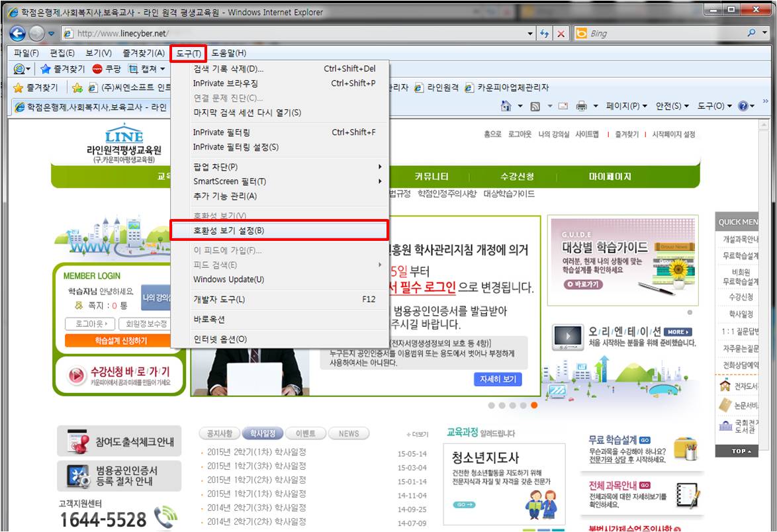The height and width of the screenshot is (532, 777).
Task: Click the red X Stop loading icon
Action: tap(561, 34)
